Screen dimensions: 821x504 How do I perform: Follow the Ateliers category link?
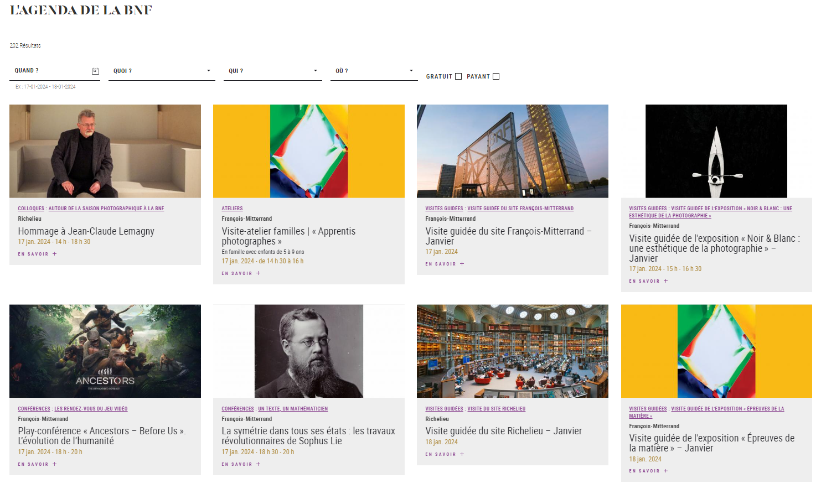coord(232,209)
